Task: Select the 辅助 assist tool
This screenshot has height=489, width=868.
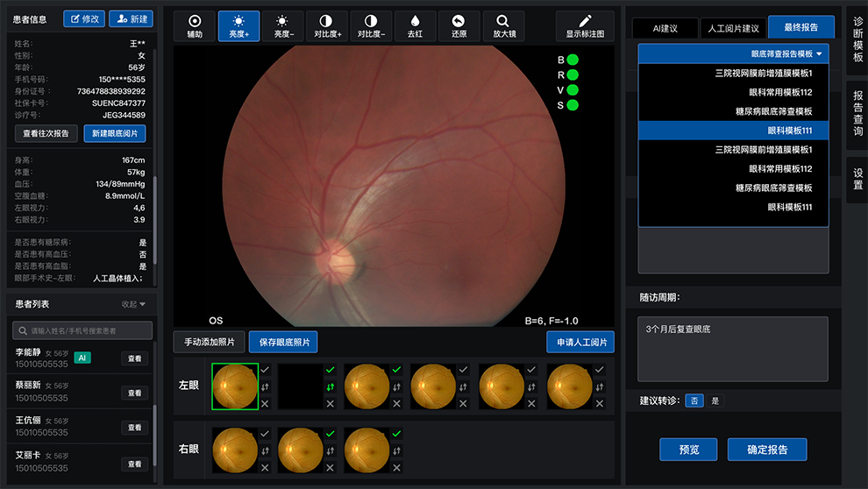Action: pos(195,26)
